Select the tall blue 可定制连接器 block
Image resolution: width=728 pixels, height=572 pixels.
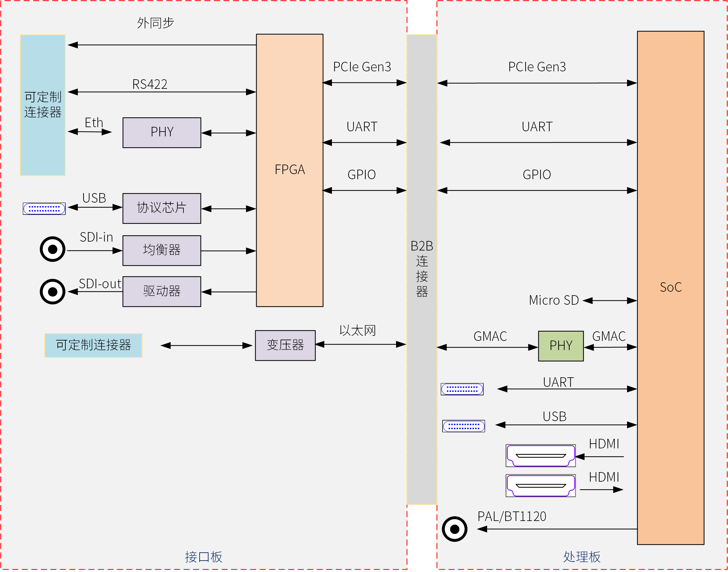[x=43, y=105]
